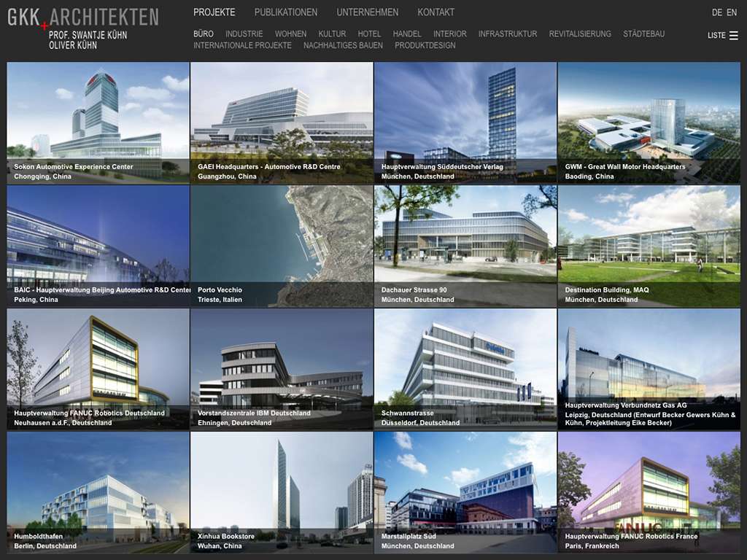Viewport: 747px width, 560px height.
Task: Open the PUBLIKATIONEN menu
Action: pyautogui.click(x=286, y=12)
